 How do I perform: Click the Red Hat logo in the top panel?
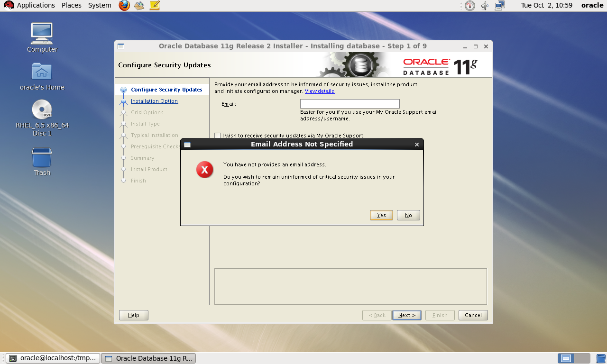9,6
